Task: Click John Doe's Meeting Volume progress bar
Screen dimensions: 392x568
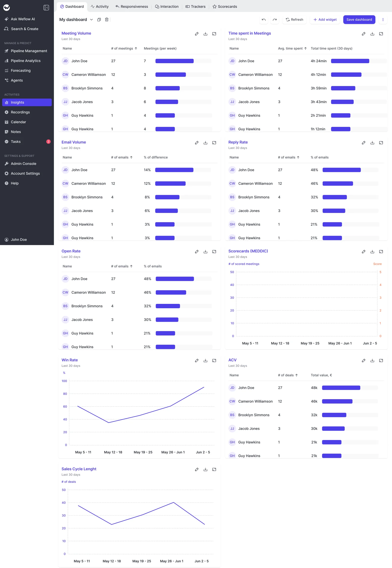Action: pyautogui.click(x=183, y=61)
